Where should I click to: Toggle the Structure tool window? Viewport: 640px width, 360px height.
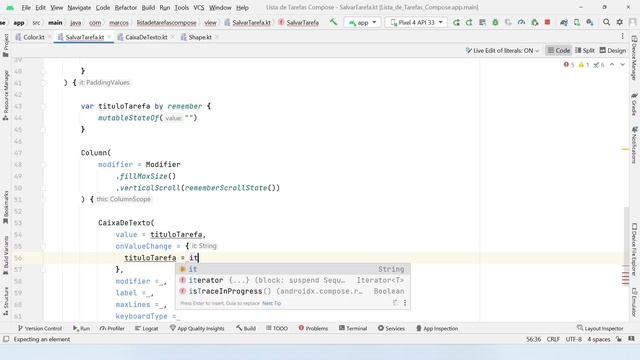6,301
